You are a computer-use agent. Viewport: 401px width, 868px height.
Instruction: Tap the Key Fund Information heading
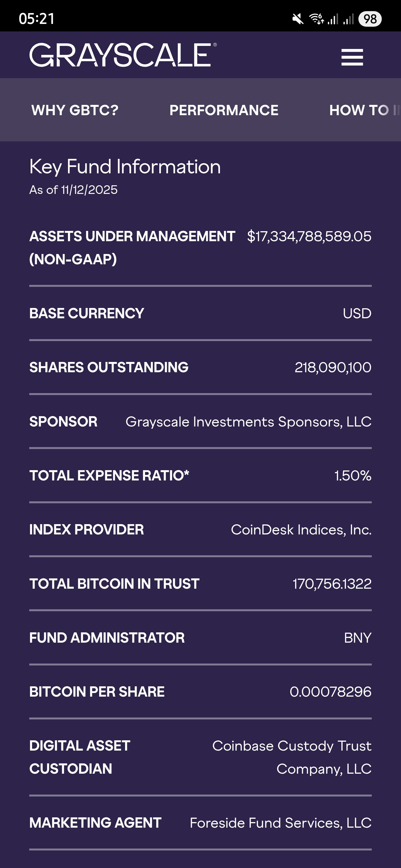(125, 167)
